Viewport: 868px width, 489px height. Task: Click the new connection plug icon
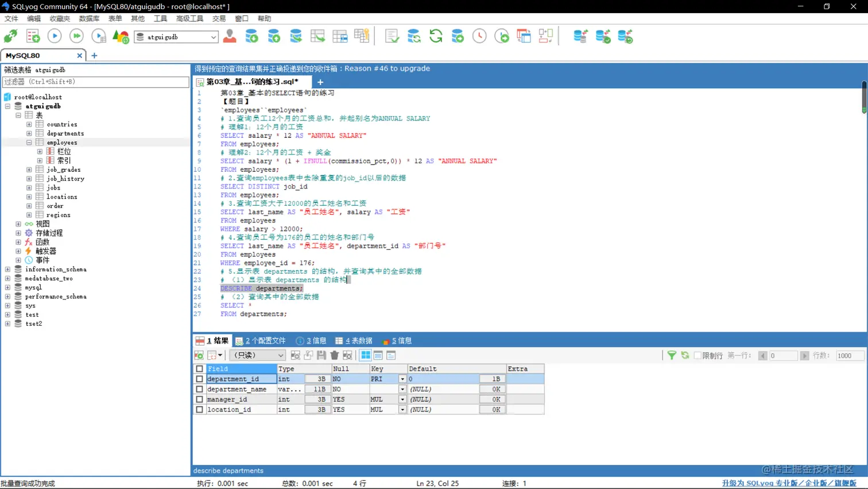[x=10, y=36]
